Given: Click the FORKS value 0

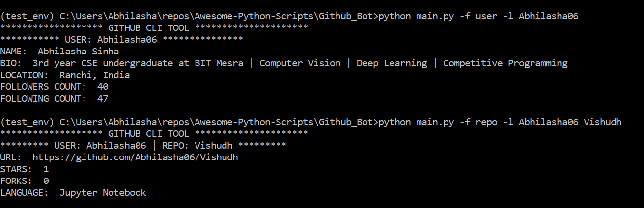Looking at the screenshot, I should pos(46,181).
